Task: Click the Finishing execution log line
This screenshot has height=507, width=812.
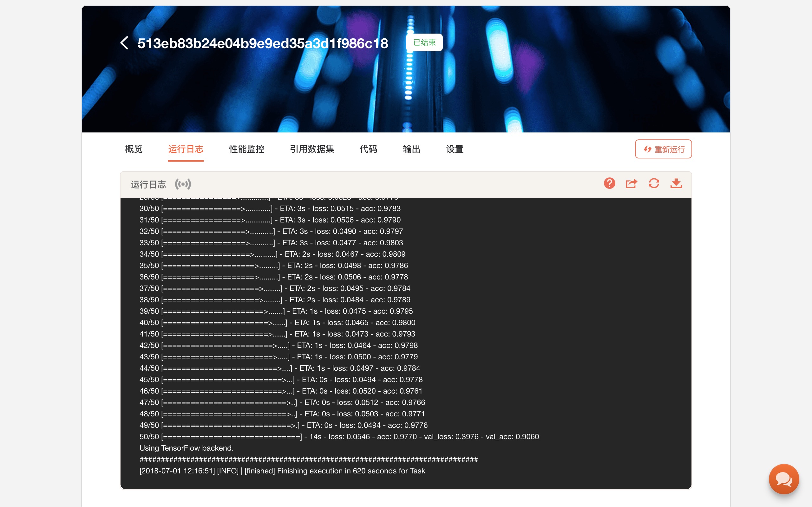Action: (x=282, y=471)
